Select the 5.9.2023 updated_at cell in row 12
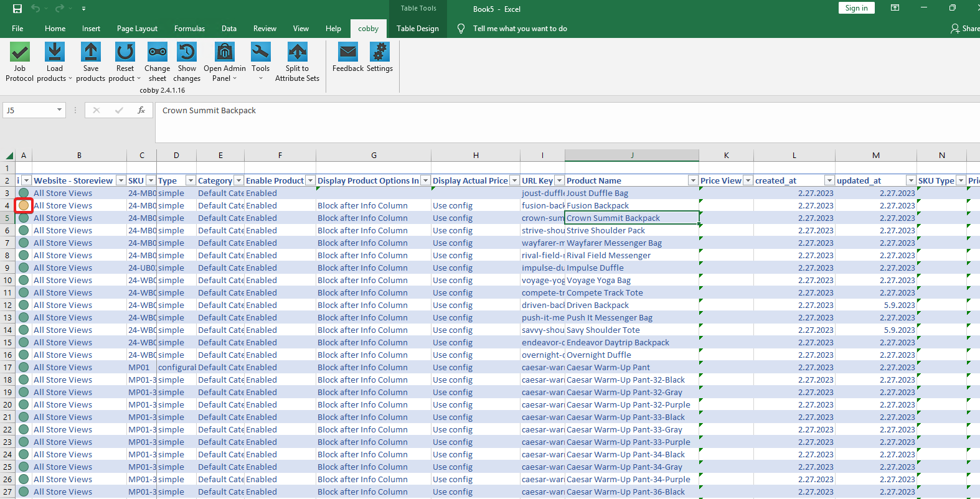The width and height of the screenshot is (980, 499). click(875, 305)
